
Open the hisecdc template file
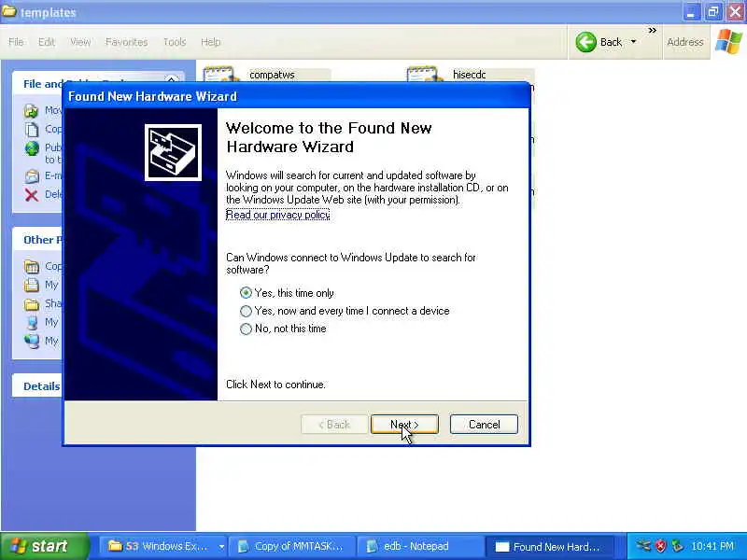pyautogui.click(x=470, y=75)
